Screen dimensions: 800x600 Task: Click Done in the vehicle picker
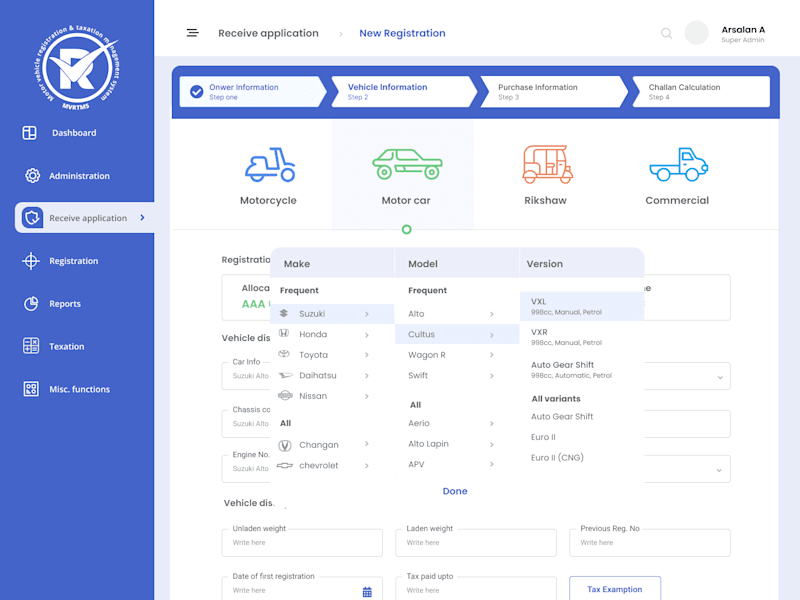click(x=455, y=491)
